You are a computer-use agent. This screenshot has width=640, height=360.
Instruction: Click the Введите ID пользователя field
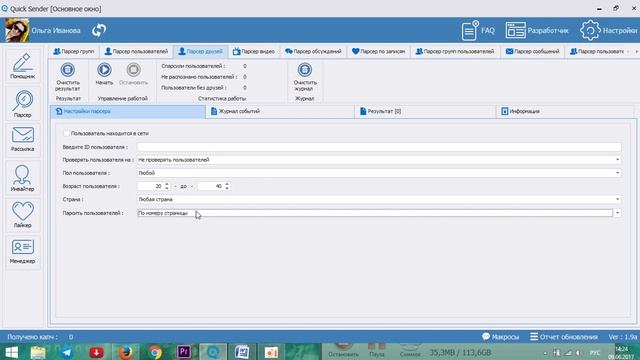[379, 147]
